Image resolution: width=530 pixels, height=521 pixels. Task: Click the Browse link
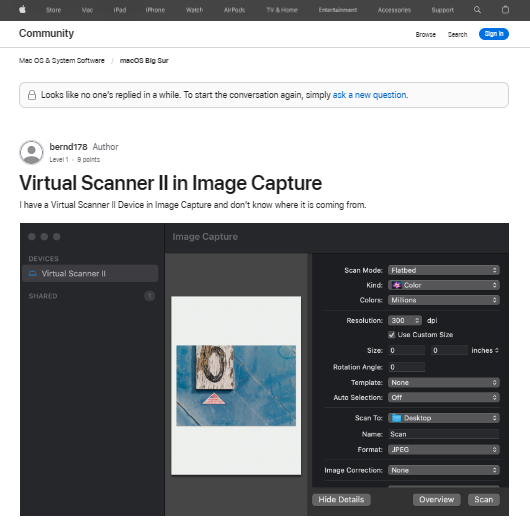pyautogui.click(x=426, y=34)
